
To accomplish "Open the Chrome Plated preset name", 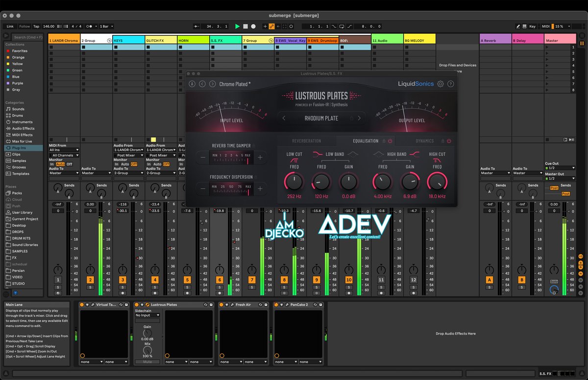I will coord(235,84).
